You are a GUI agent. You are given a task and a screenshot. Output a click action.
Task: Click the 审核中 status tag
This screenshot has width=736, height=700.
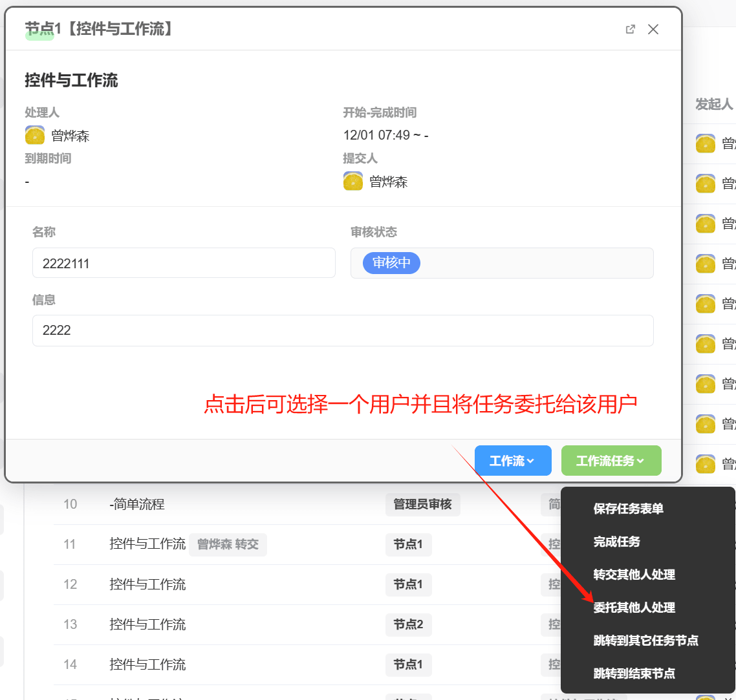coord(391,262)
